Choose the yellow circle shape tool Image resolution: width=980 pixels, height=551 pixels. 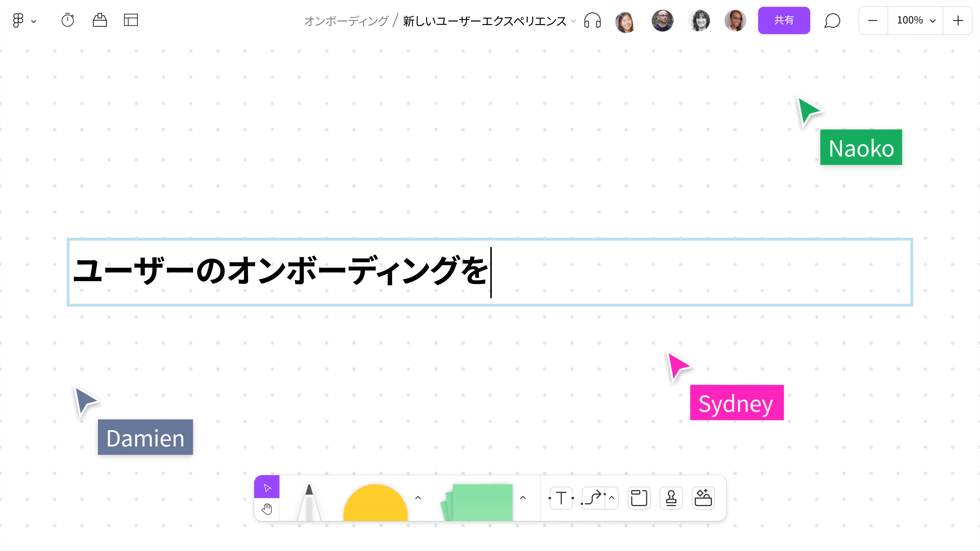[x=375, y=503]
